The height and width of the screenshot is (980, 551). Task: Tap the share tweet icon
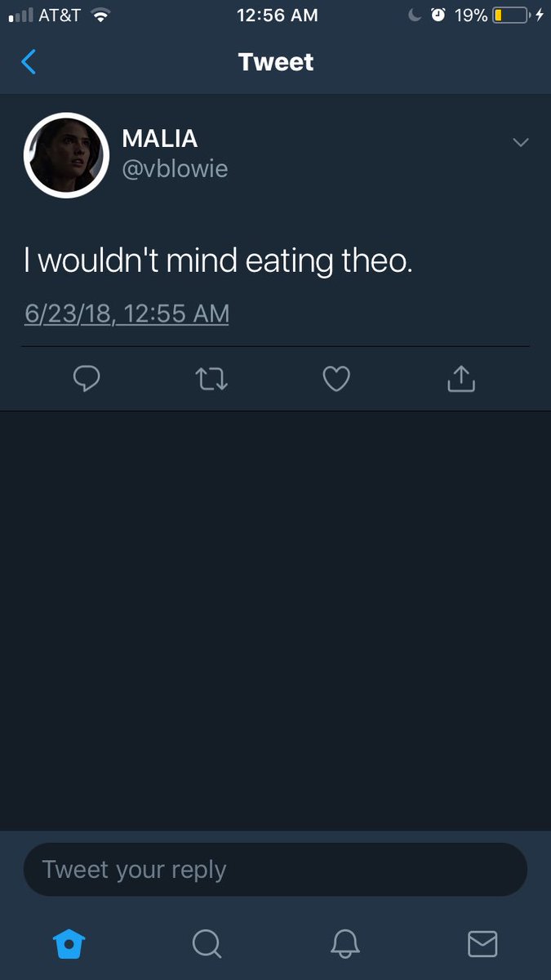click(x=461, y=377)
